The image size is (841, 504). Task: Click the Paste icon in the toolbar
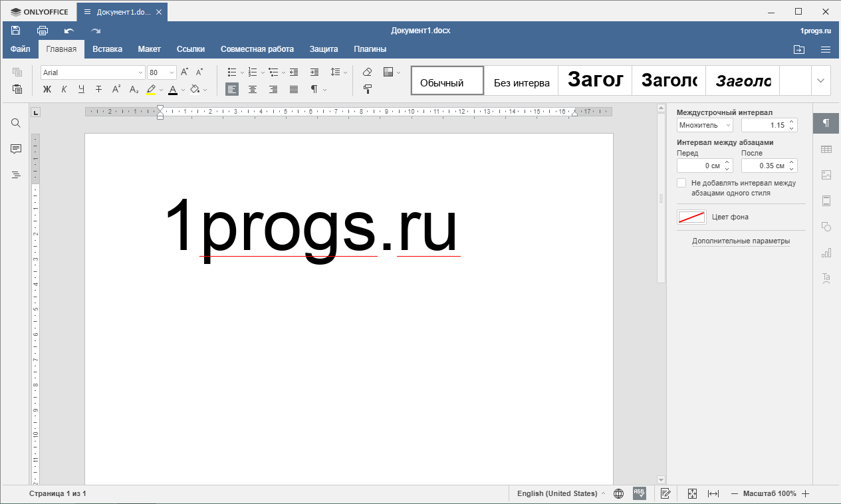pyautogui.click(x=17, y=88)
